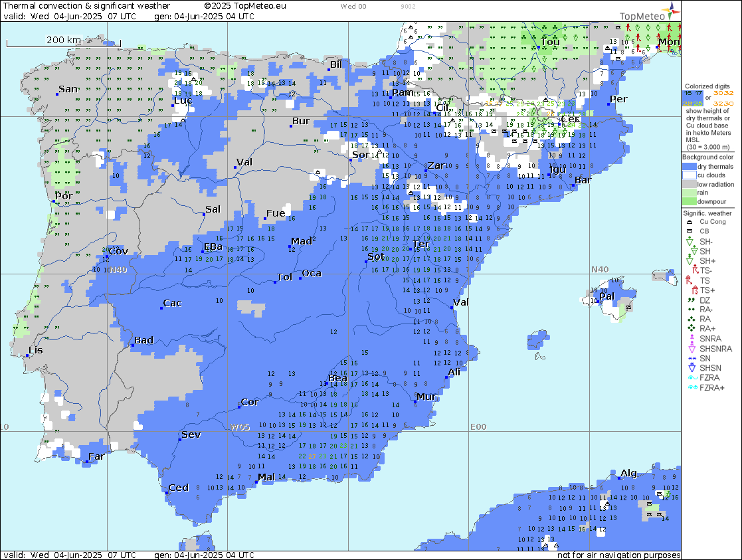Click the top 'valid: Wed 04-Jun-2025 07 UTC' text
This screenshot has height=560, width=742.
pyautogui.click(x=70, y=16)
